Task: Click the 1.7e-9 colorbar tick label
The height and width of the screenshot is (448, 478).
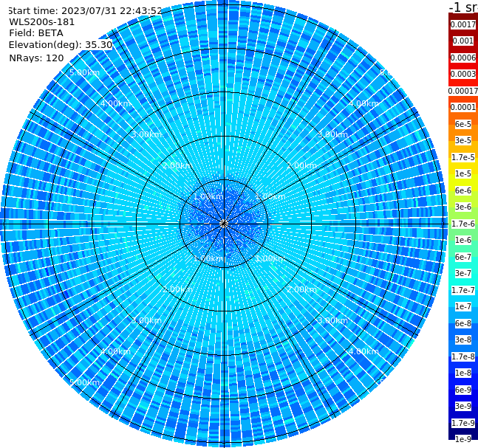Action: 463,423
